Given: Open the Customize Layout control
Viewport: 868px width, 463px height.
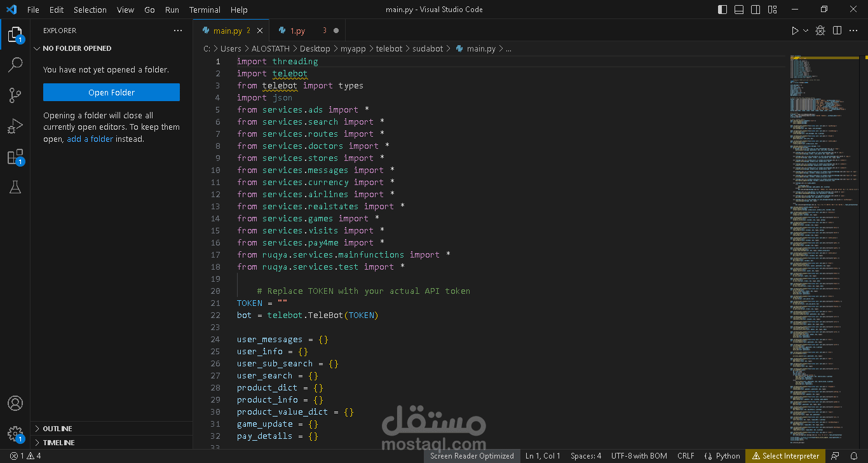Looking at the screenshot, I should coord(772,10).
